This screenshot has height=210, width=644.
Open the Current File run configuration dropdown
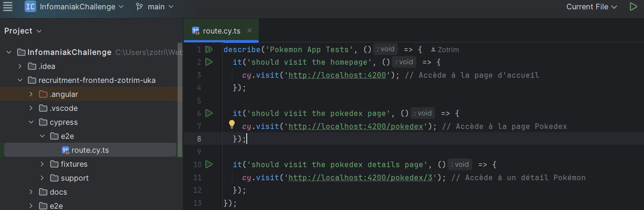coord(591,7)
